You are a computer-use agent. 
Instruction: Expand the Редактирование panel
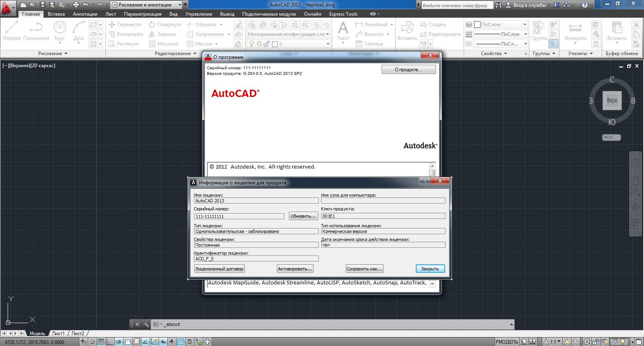tap(175, 54)
